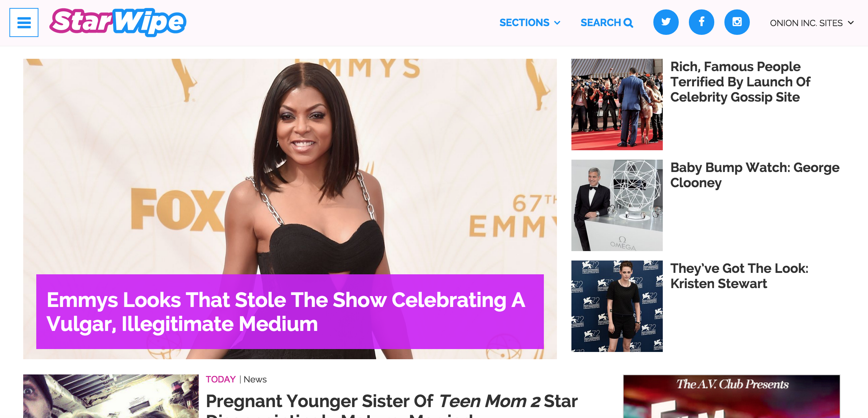Open Baby Bump Watch: George Clooney headline
This screenshot has height=418, width=868.
(755, 175)
